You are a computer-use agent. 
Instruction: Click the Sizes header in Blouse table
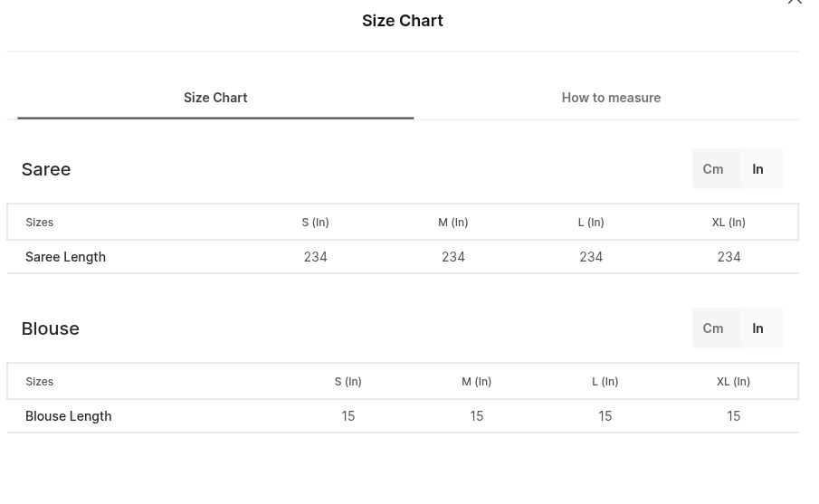(40, 382)
